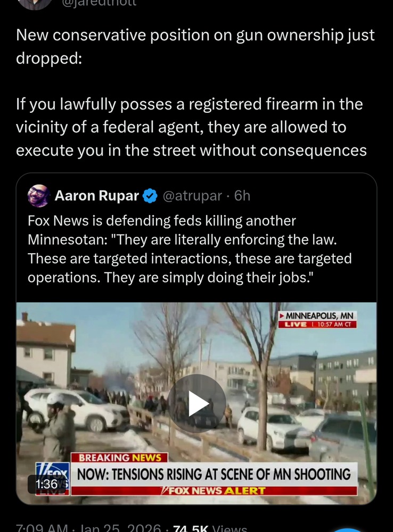
Task: Click the Fox News Alert red bar
Action: pos(214,491)
